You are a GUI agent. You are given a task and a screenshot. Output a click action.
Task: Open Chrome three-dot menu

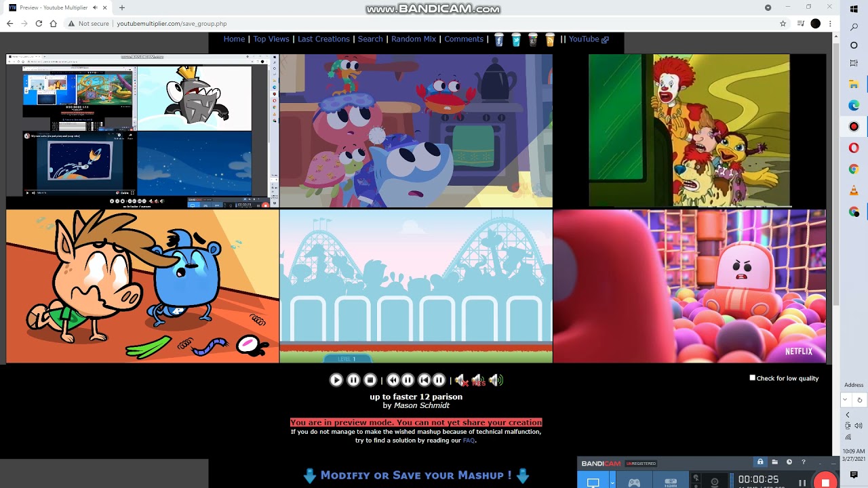tap(831, 24)
